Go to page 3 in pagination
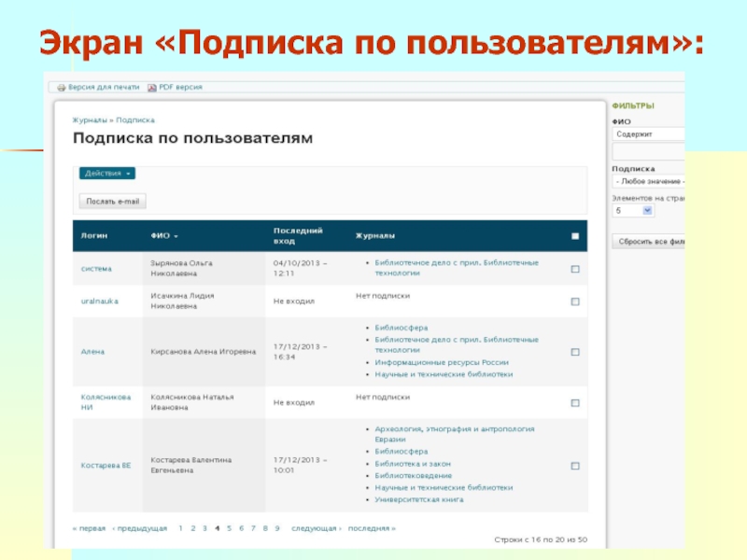The image size is (747, 560). 204,528
